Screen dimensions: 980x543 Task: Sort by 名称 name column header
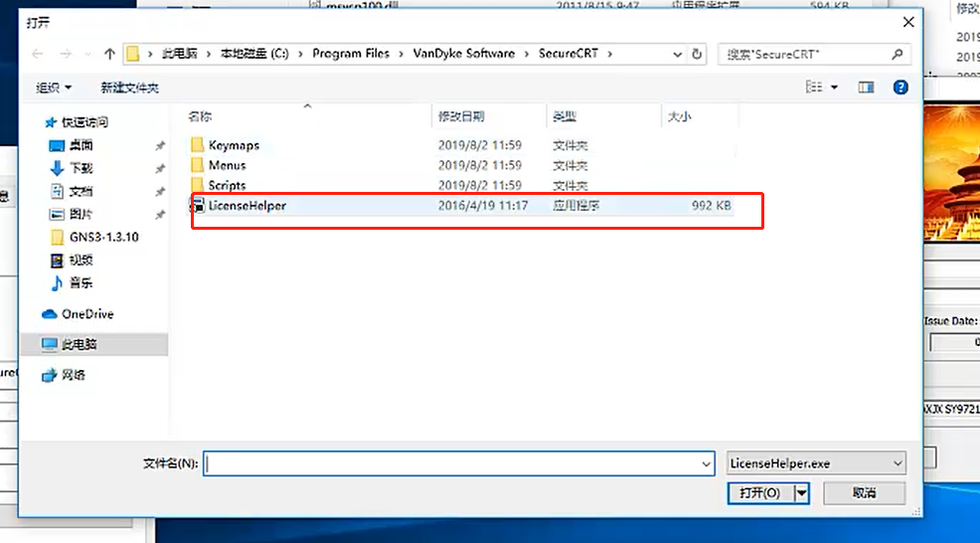200,116
